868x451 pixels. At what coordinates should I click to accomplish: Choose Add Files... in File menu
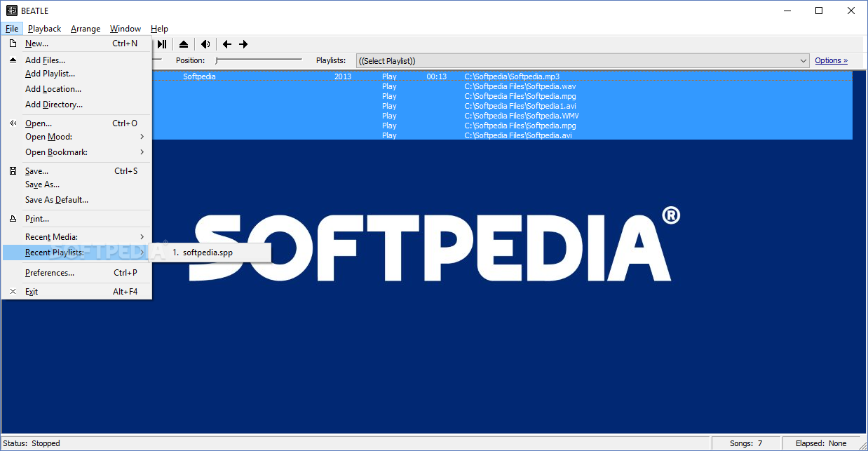(76, 60)
